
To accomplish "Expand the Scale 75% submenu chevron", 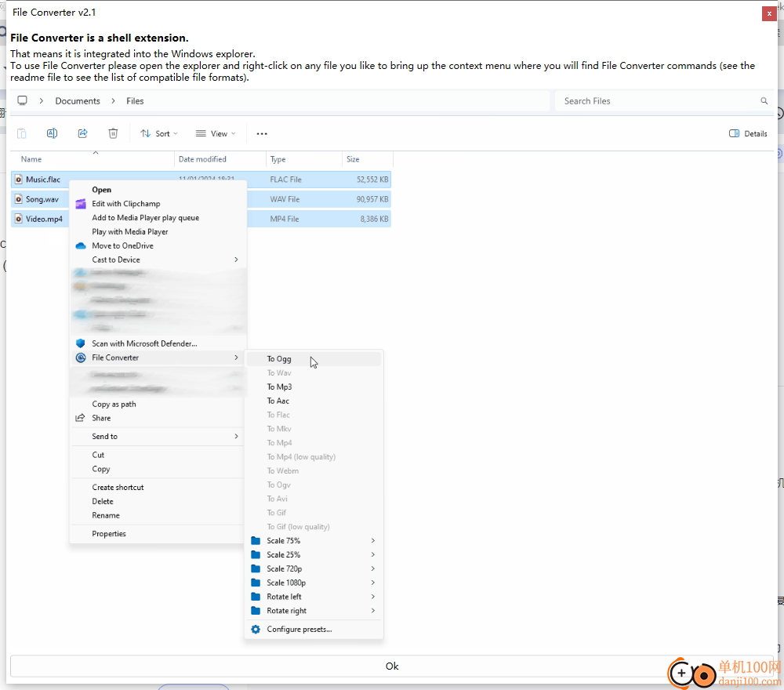I will point(373,540).
